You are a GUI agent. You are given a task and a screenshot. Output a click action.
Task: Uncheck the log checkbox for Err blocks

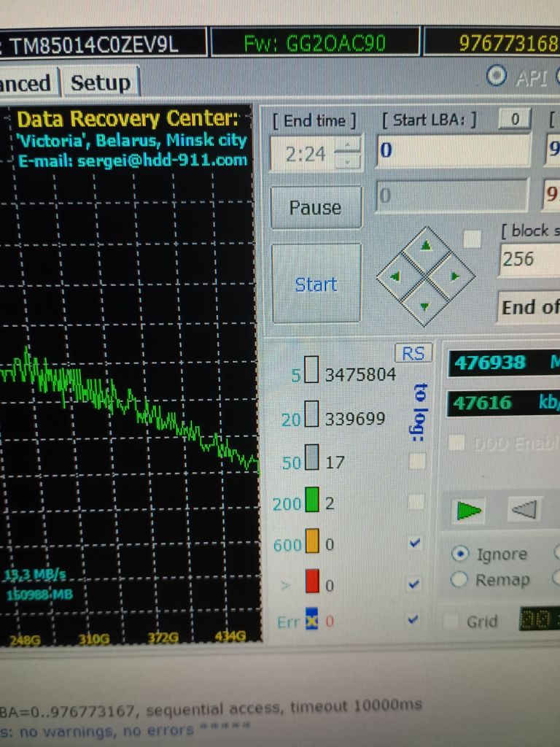point(413,620)
